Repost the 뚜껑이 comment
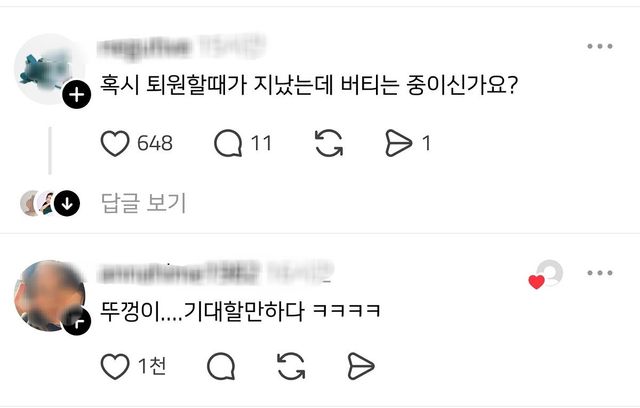This screenshot has width=640, height=408. 291,367
